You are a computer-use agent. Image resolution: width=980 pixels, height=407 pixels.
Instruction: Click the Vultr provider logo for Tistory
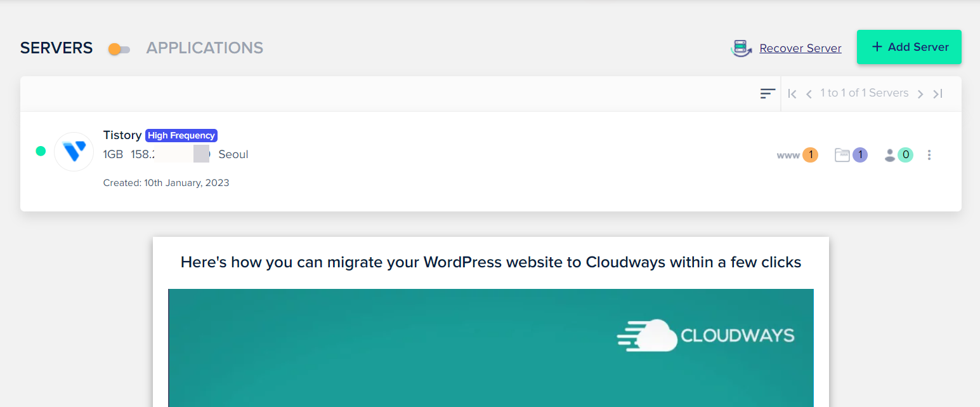click(74, 152)
